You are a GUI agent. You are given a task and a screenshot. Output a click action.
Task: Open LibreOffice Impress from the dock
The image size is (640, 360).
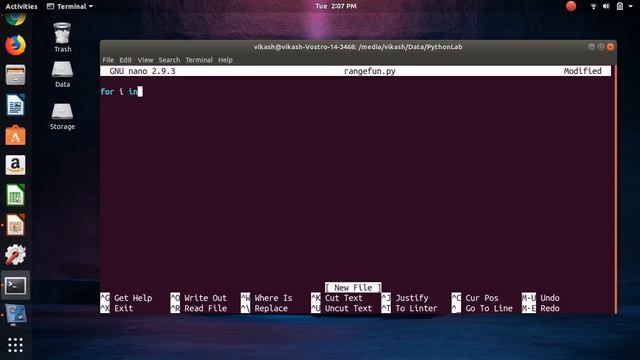coord(16,225)
